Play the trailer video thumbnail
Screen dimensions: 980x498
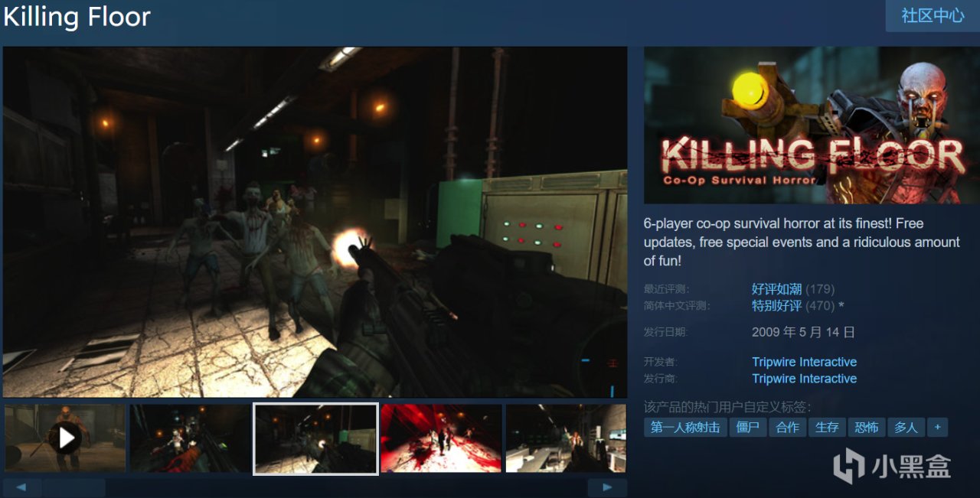pos(65,438)
